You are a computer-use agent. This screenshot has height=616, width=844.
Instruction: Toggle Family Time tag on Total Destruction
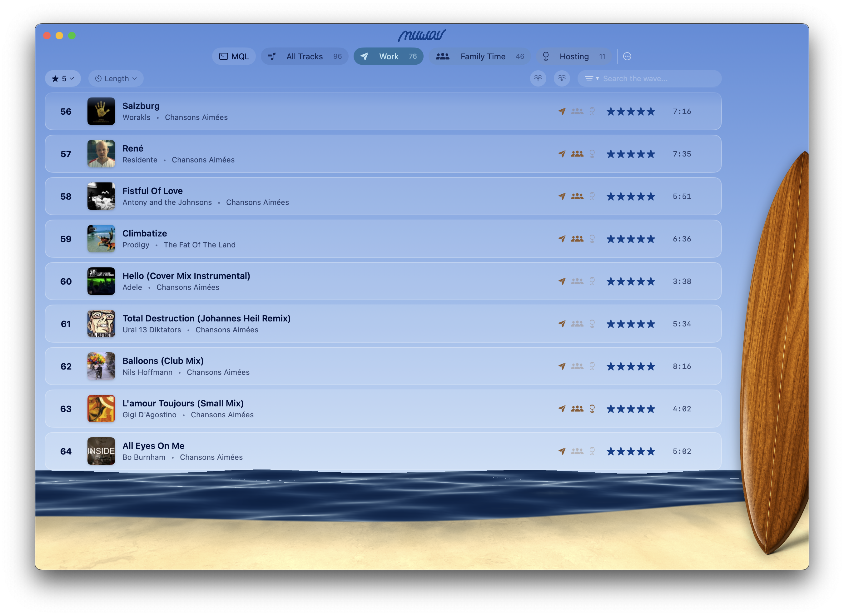pyautogui.click(x=577, y=324)
